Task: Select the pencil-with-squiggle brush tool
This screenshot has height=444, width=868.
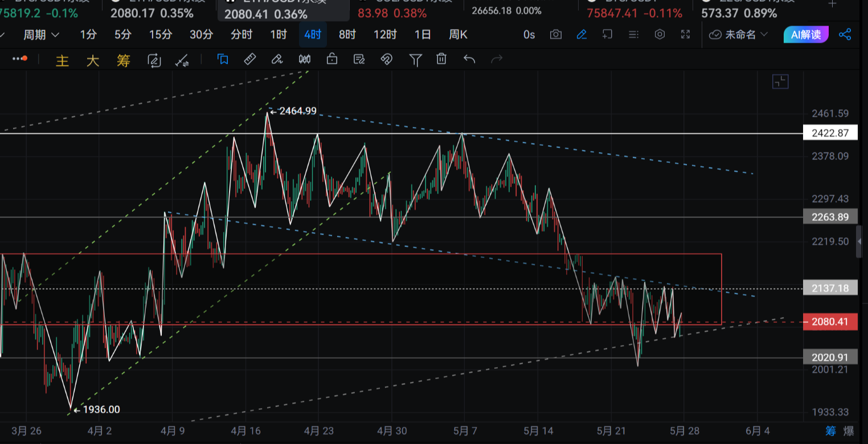Action: point(277,59)
